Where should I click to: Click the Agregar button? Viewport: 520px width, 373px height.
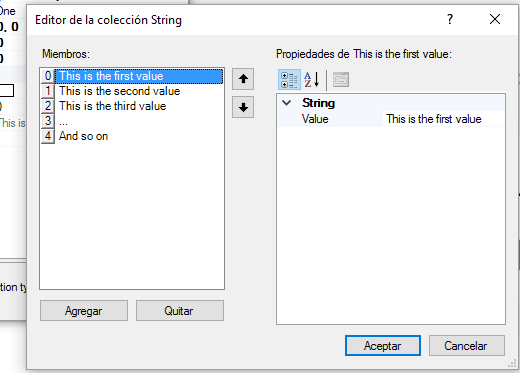pyautogui.click(x=84, y=311)
